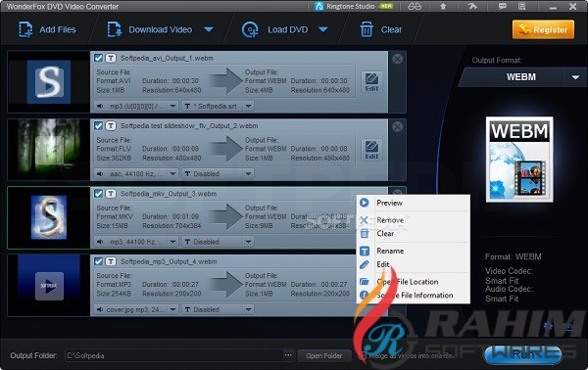Select the S thumbnail of mkv file
588x370 pixels.
coord(49,217)
